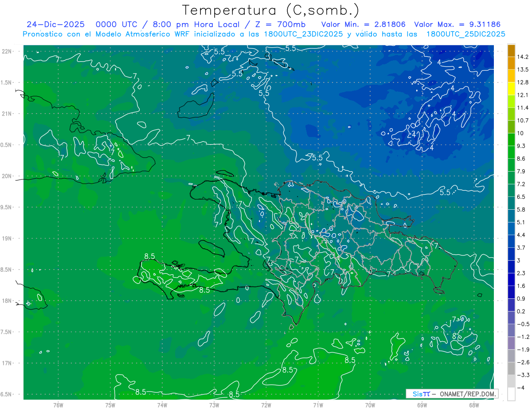Click the '71W' longitude axis label
532x411 pixels.
318,405
